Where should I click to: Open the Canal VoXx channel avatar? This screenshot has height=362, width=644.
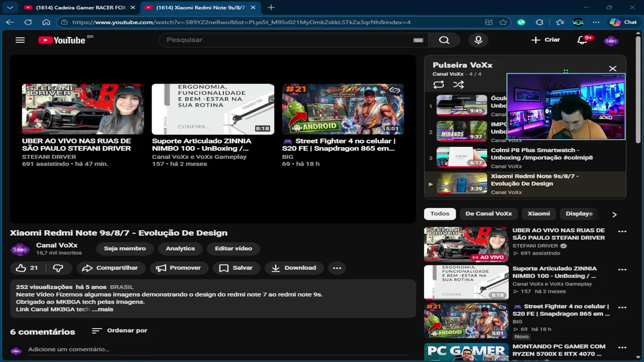[x=20, y=248]
